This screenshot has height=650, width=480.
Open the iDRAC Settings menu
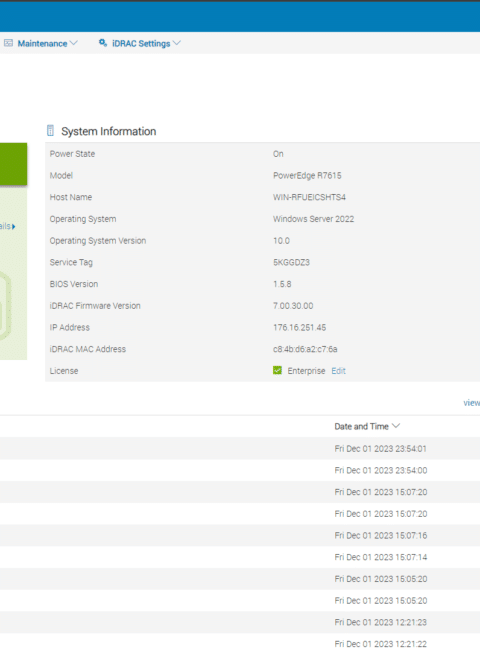(139, 44)
